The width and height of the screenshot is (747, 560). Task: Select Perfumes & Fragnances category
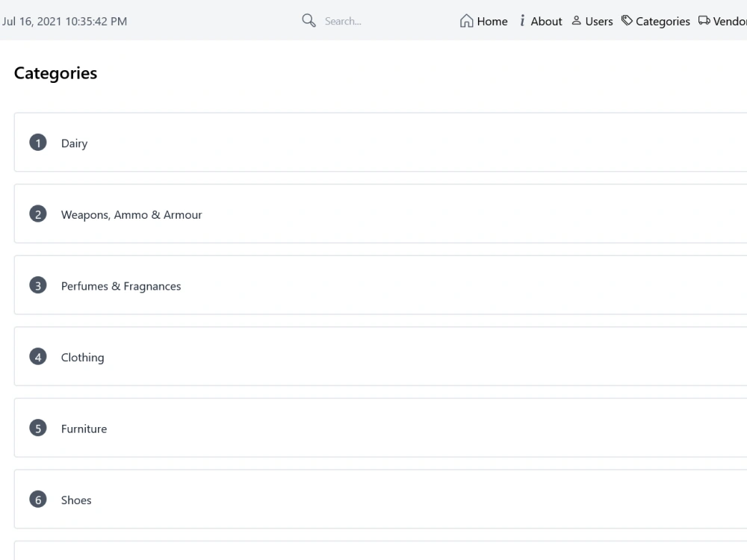tap(121, 286)
